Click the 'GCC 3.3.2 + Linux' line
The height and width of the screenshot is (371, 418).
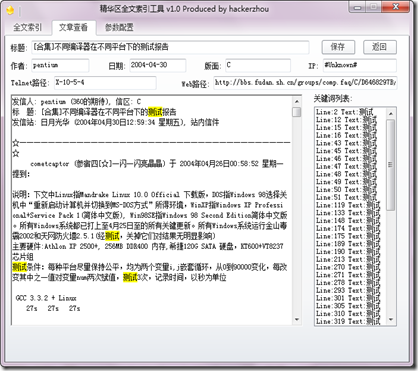[46, 298]
